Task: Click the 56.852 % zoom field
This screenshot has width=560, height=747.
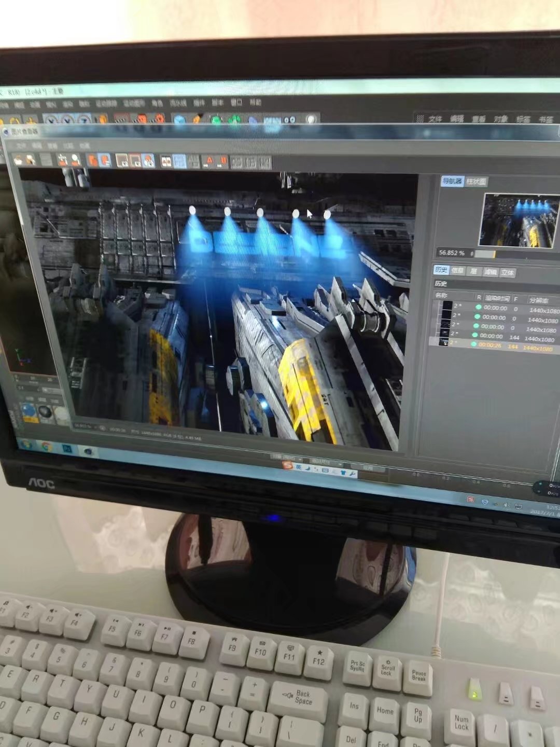Action: click(452, 253)
